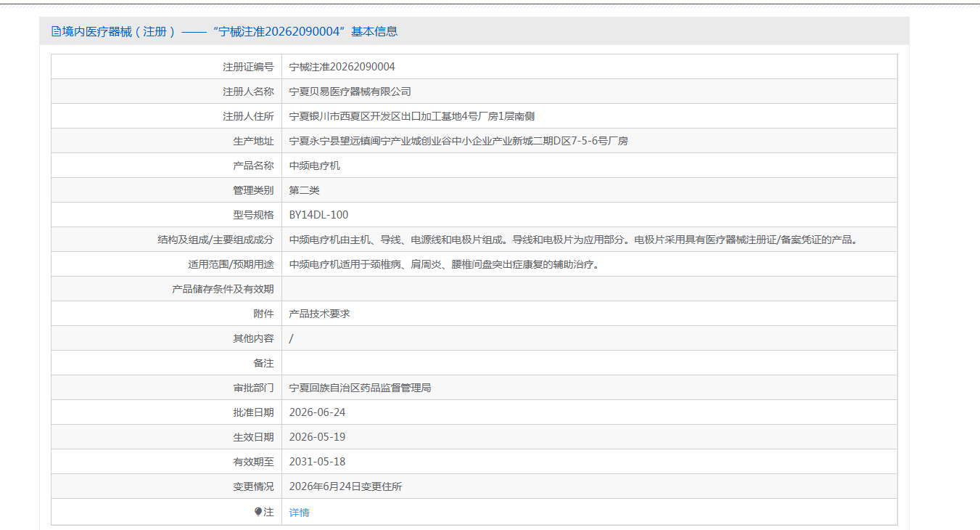Click the 产品储存条件及有效期 label

pyautogui.click(x=223, y=289)
